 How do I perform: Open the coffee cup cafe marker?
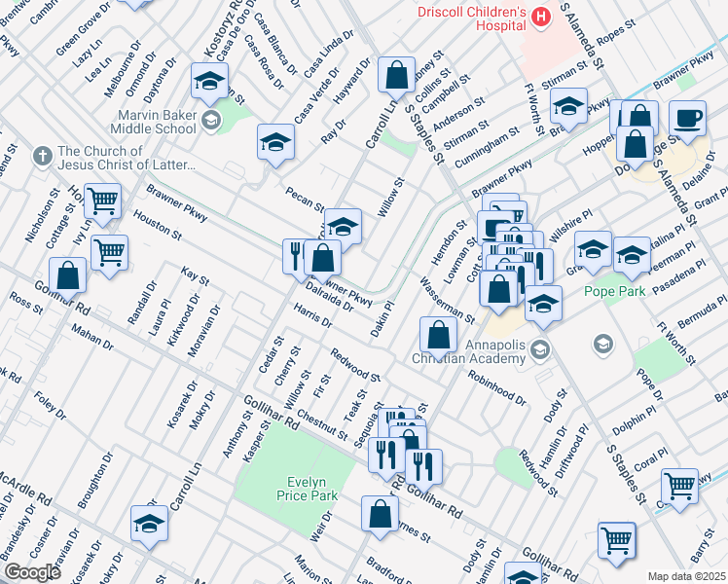[687, 120]
